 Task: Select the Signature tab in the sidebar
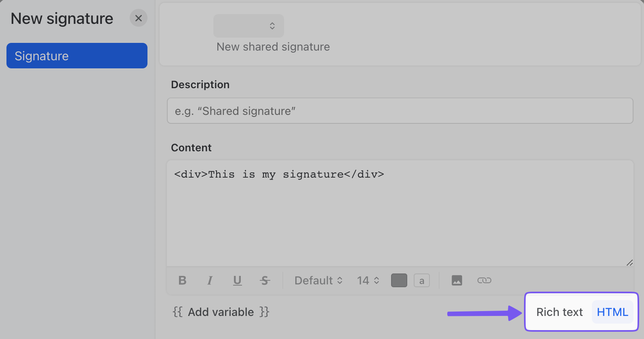(x=77, y=55)
